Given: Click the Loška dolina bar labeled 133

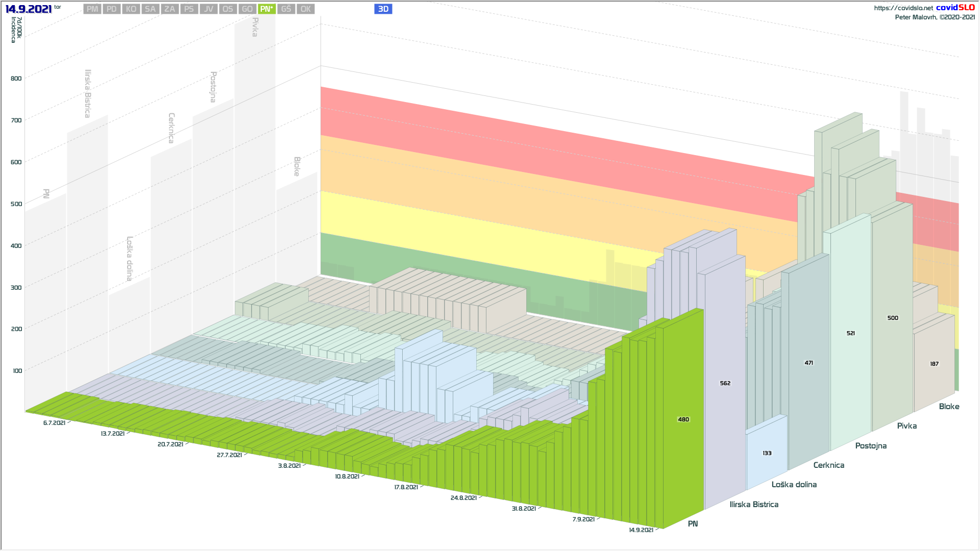Looking at the screenshot, I should point(767,453).
